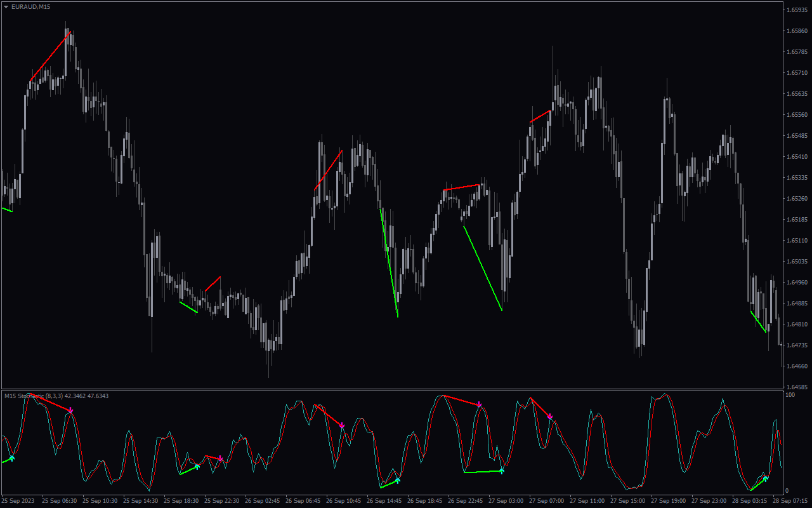Click the magenta down arrow above 27 Sep 07:00
Viewport: 812px width, 508px height.
(x=550, y=417)
